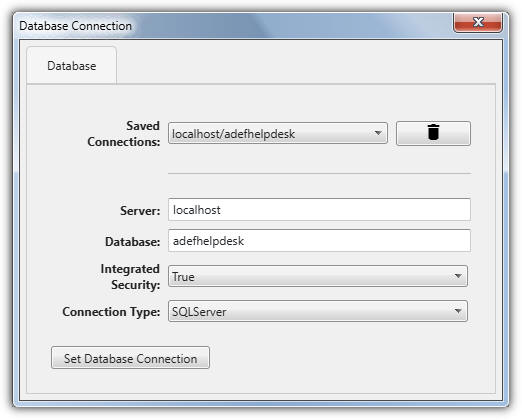Viewport: 522px width, 420px height.
Task: Expand the arrow beside the True value
Action: coord(458,276)
